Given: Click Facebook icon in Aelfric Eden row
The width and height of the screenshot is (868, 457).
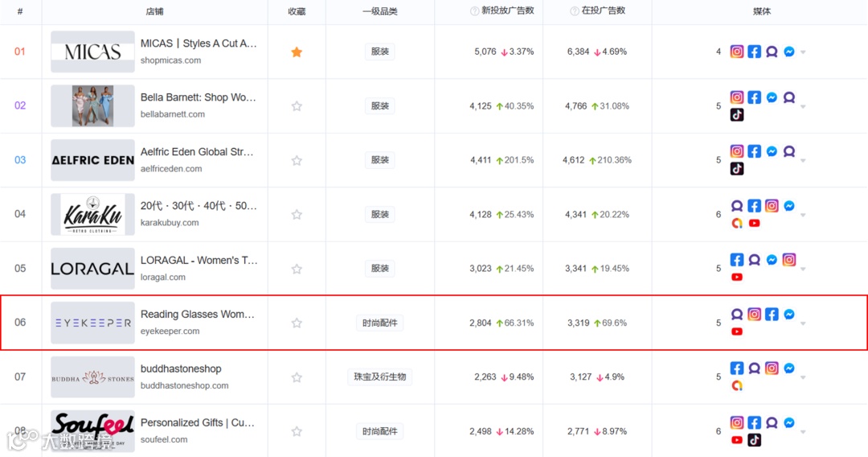Looking at the screenshot, I should pyautogui.click(x=754, y=151).
